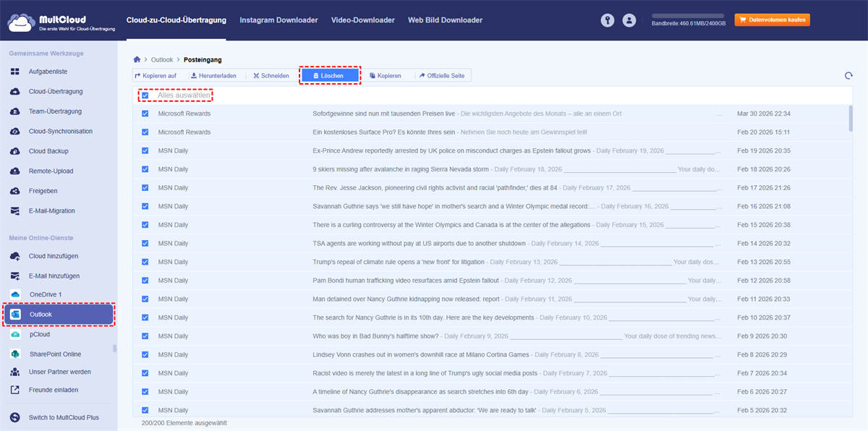Click the Löschen button
This screenshot has width=868, height=431.
(x=329, y=75)
